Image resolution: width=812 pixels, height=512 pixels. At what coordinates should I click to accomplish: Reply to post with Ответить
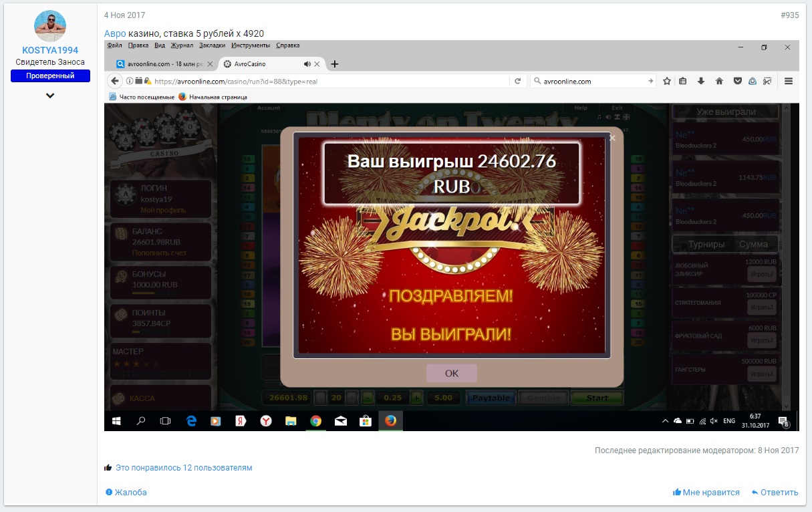click(x=775, y=493)
